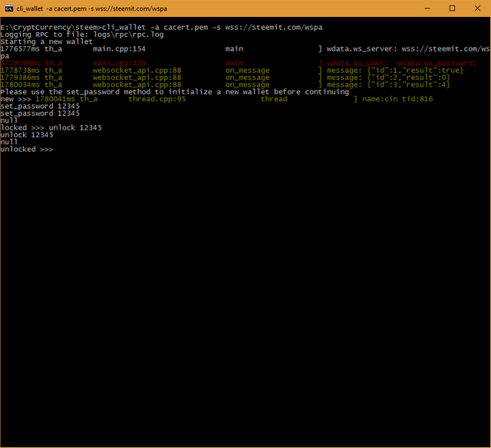
Task: Click the message with "id":1 result true
Action: coord(395,71)
